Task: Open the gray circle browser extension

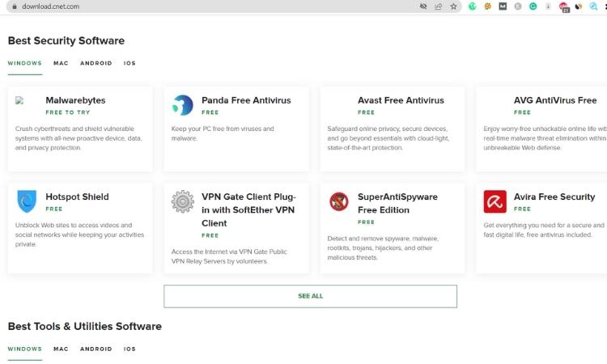Action: pyautogui.click(x=518, y=6)
